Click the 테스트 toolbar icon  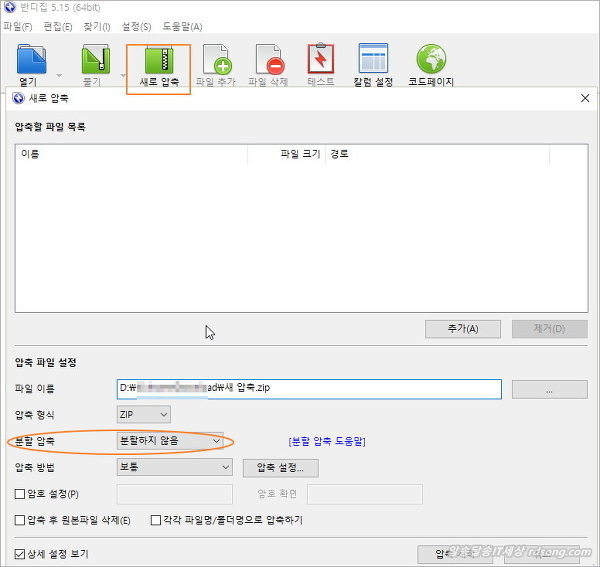click(x=321, y=59)
